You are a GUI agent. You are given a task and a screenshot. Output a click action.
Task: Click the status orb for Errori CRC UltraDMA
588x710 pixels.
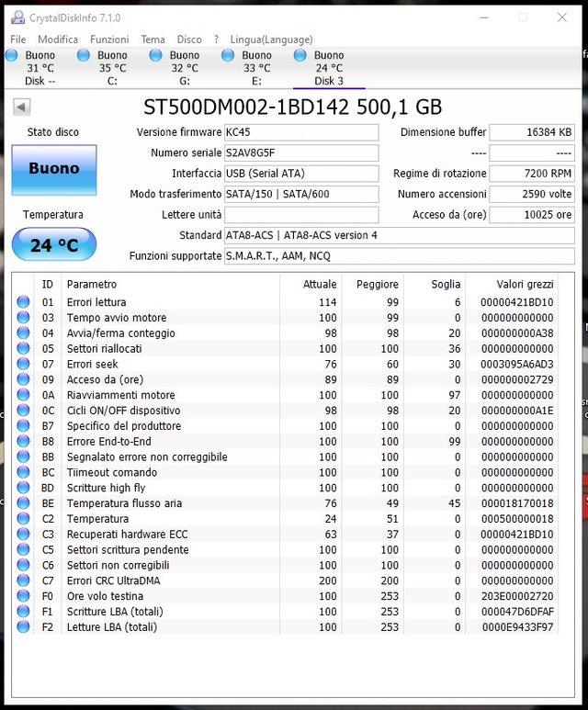[23, 580]
